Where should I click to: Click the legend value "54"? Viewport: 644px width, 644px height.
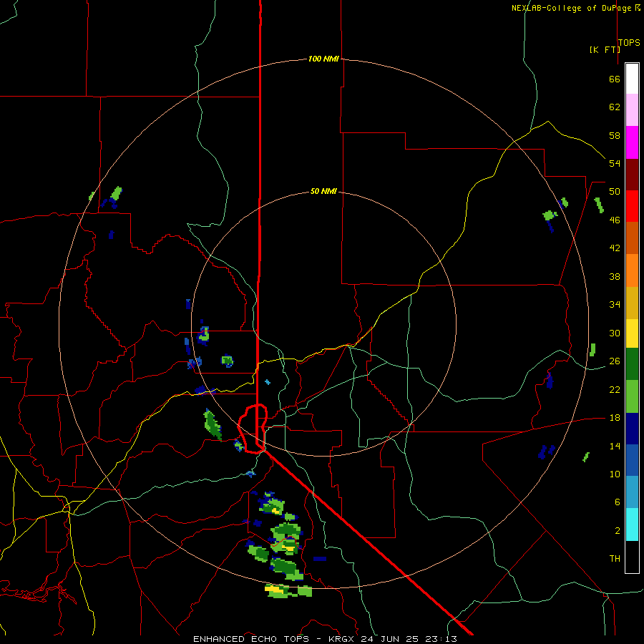pos(615,163)
